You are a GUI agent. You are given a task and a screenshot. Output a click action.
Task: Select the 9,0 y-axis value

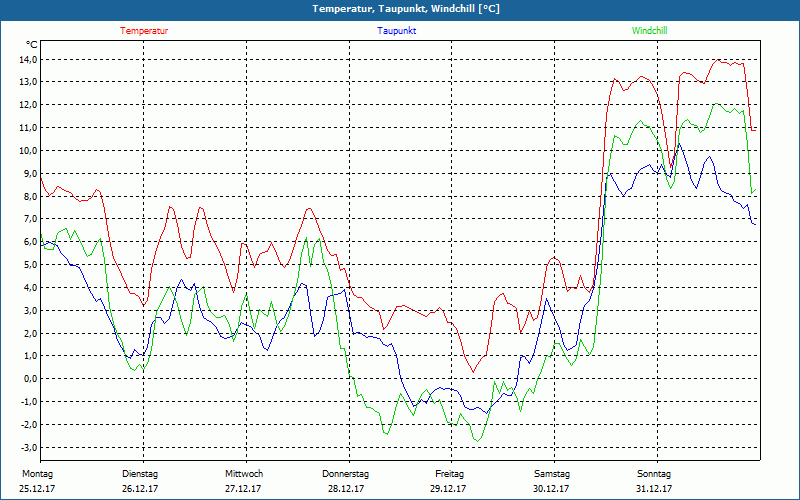pyautogui.click(x=30, y=173)
